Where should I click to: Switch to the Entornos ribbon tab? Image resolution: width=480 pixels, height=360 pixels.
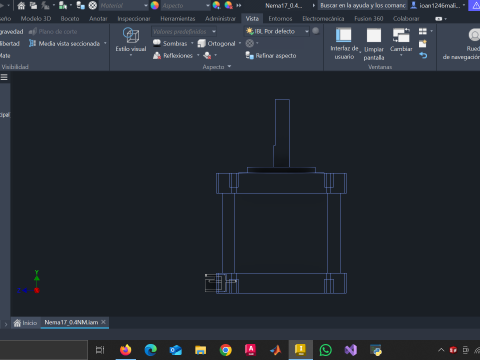[x=280, y=19]
